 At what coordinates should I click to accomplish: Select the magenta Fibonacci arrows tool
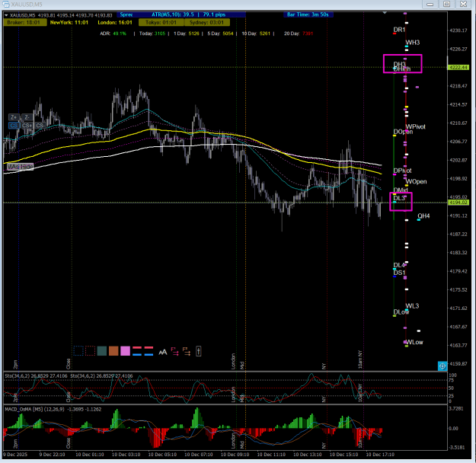tap(175, 351)
